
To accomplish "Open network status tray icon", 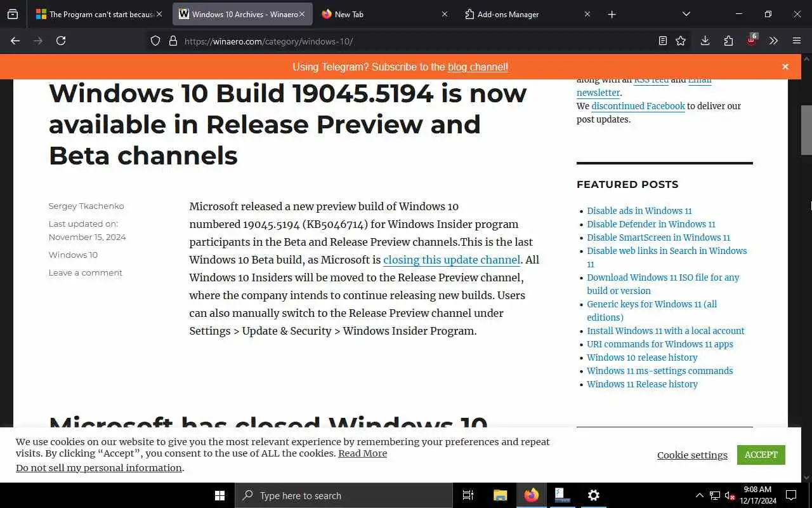I will coord(715,495).
